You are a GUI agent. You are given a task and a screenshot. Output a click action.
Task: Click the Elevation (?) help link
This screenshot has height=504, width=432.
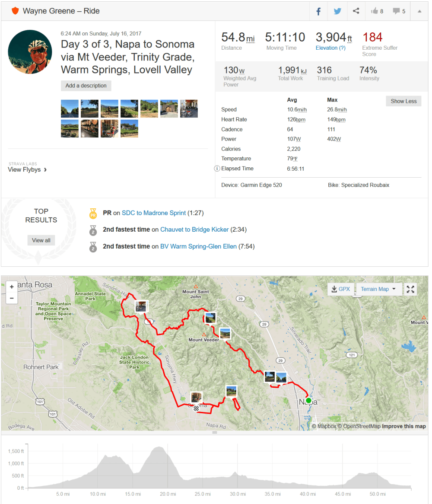pos(330,48)
